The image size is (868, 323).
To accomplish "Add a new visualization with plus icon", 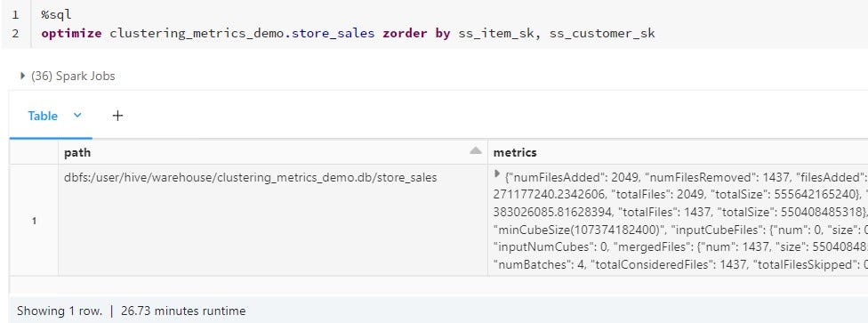I will click(x=117, y=116).
